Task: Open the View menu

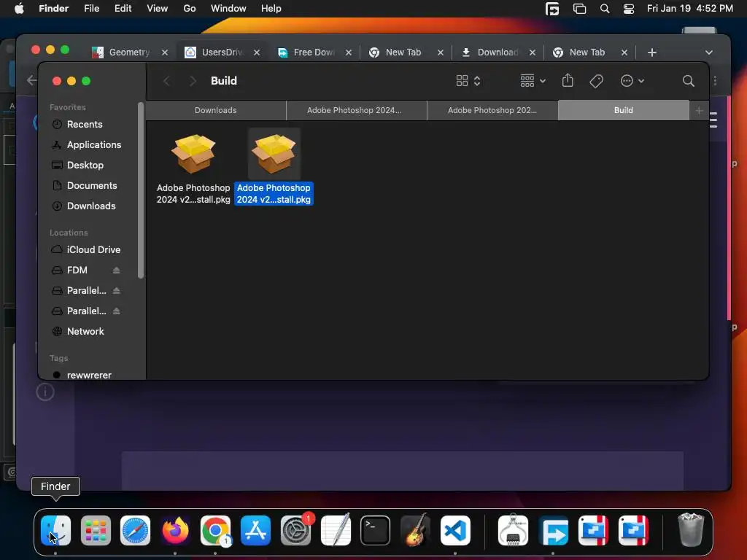Action: (158, 9)
